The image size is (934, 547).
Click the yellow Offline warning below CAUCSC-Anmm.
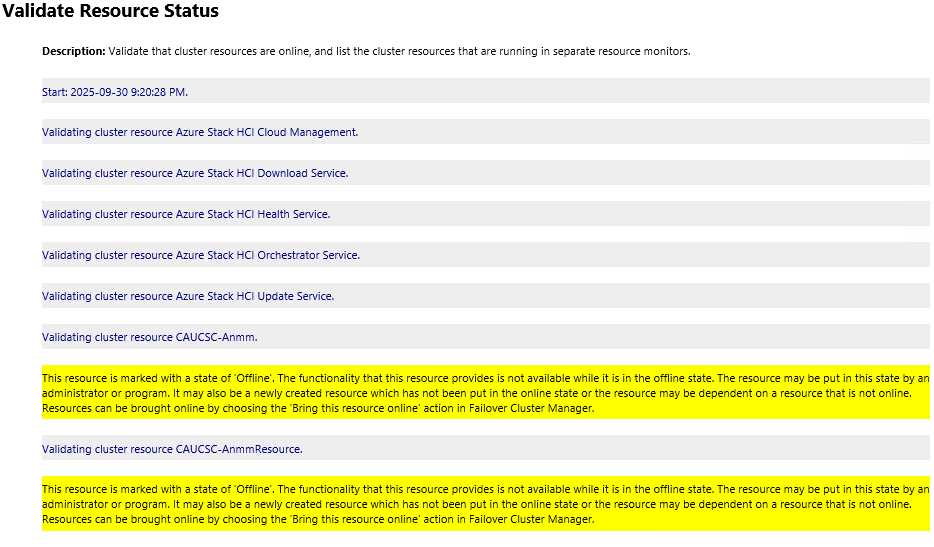coord(485,393)
